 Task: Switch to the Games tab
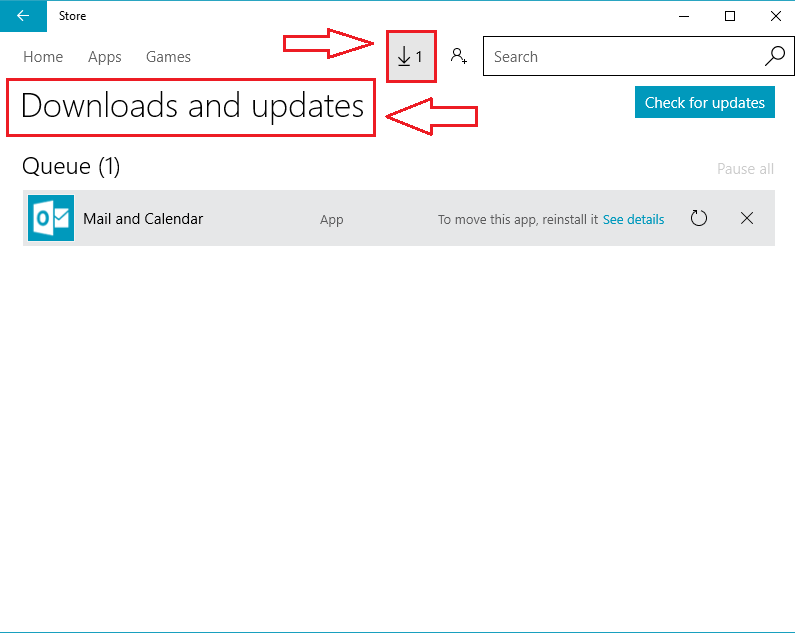coord(168,57)
